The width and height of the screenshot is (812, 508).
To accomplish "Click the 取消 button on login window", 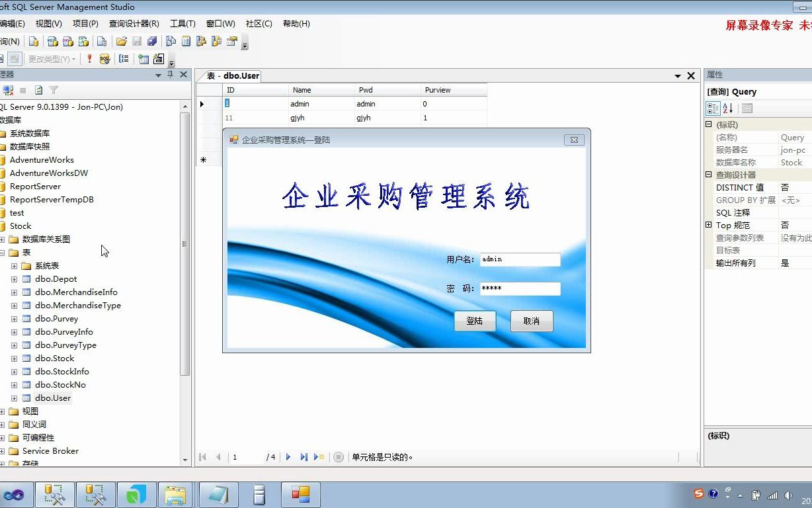I will point(531,321).
